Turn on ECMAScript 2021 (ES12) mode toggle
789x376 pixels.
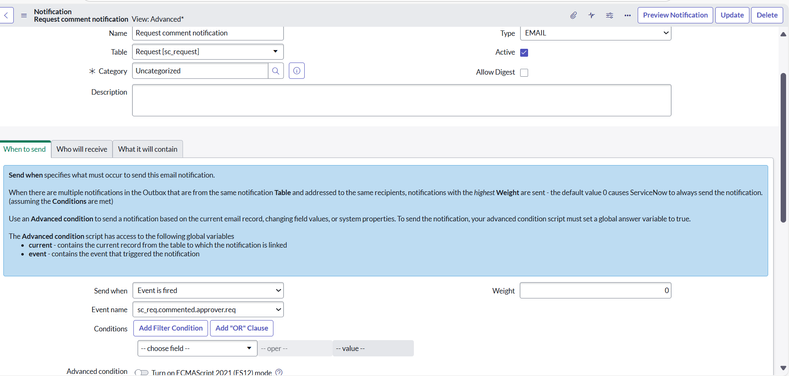tap(142, 373)
